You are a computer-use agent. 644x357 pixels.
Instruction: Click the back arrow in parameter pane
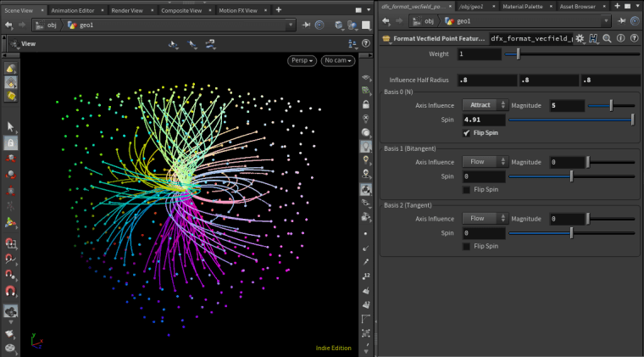[387, 21]
